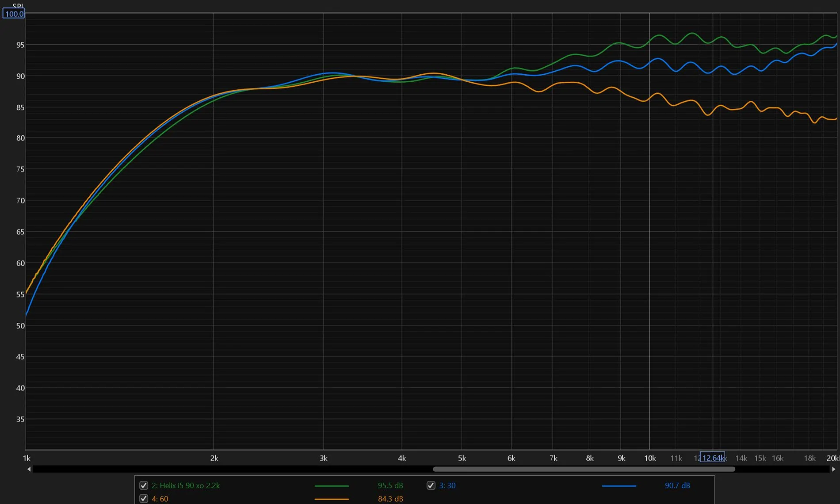Uncheck the Helix i5 90 xo 2.2k trace
840x504 pixels.
pyautogui.click(x=144, y=485)
